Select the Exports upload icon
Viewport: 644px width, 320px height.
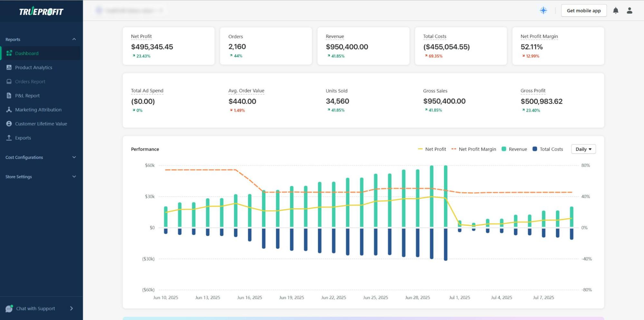9,138
